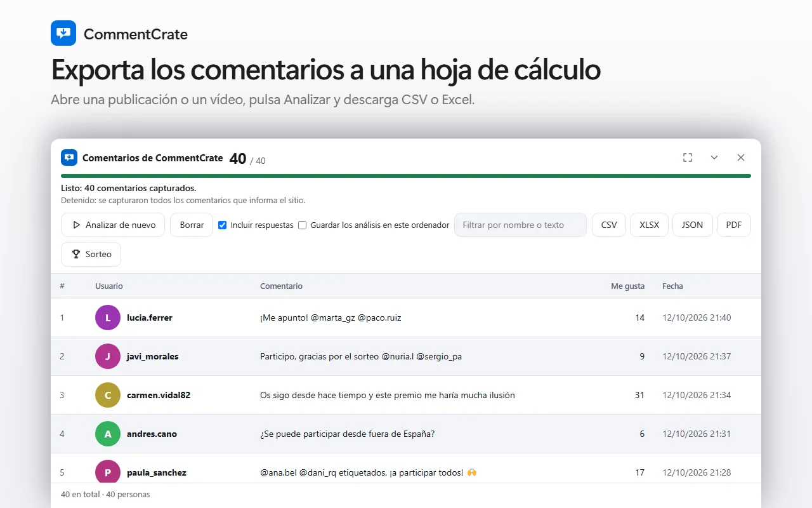The width and height of the screenshot is (812, 508).
Task: Select username javi_morales
Action: coord(153,356)
